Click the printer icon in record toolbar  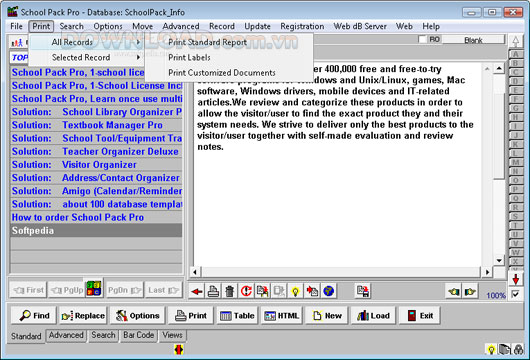(x=213, y=291)
